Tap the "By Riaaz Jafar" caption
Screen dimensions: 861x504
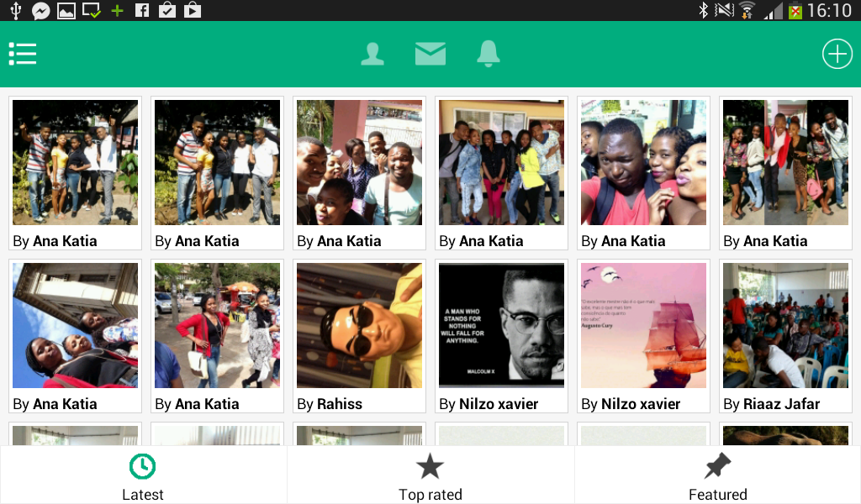pyautogui.click(x=772, y=404)
